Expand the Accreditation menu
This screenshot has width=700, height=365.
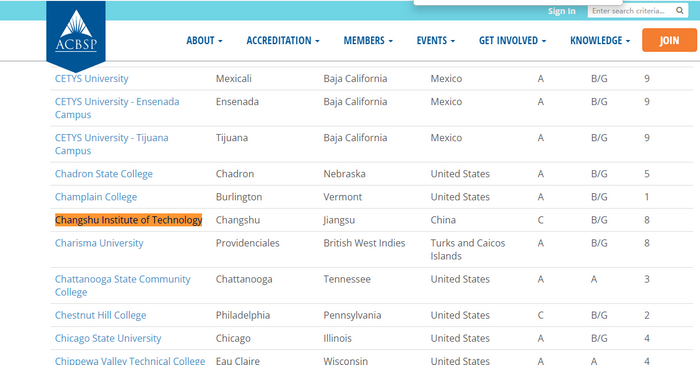coord(283,41)
